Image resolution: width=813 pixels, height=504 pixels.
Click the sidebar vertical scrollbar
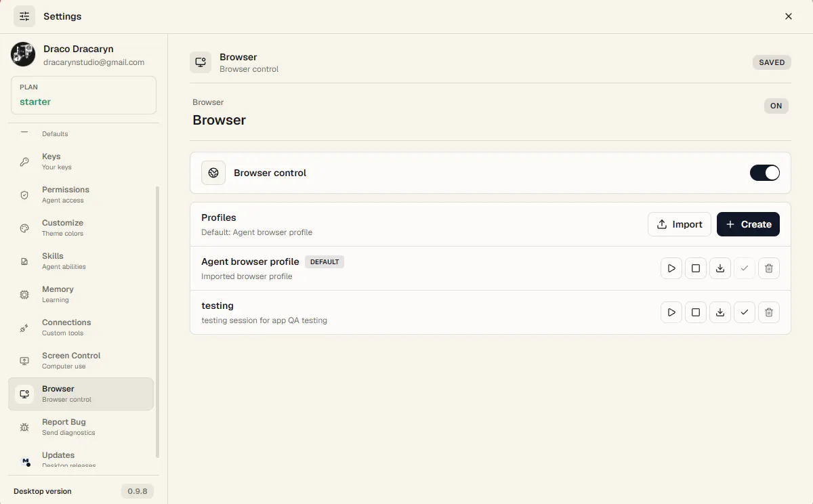(x=158, y=322)
